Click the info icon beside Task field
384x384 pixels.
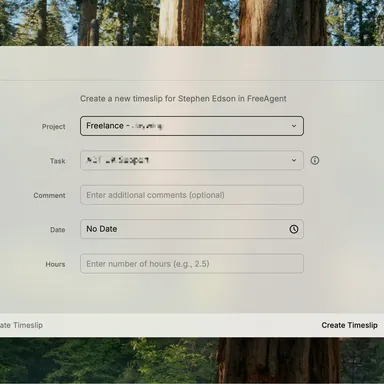315,160
